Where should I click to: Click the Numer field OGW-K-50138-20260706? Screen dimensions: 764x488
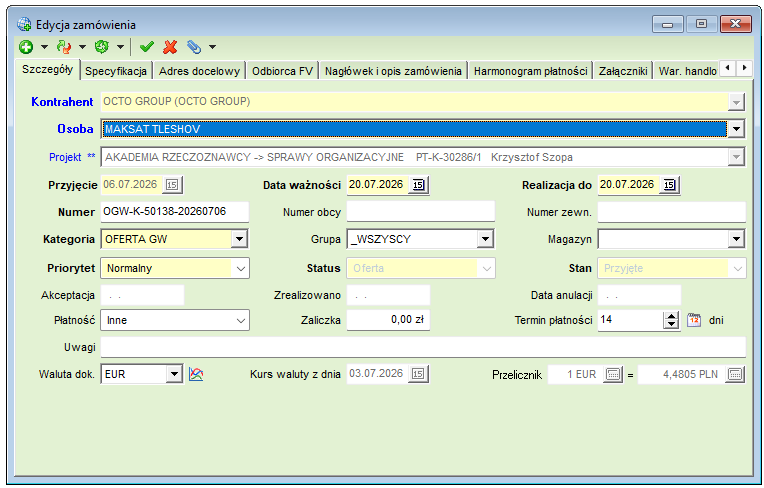174,212
